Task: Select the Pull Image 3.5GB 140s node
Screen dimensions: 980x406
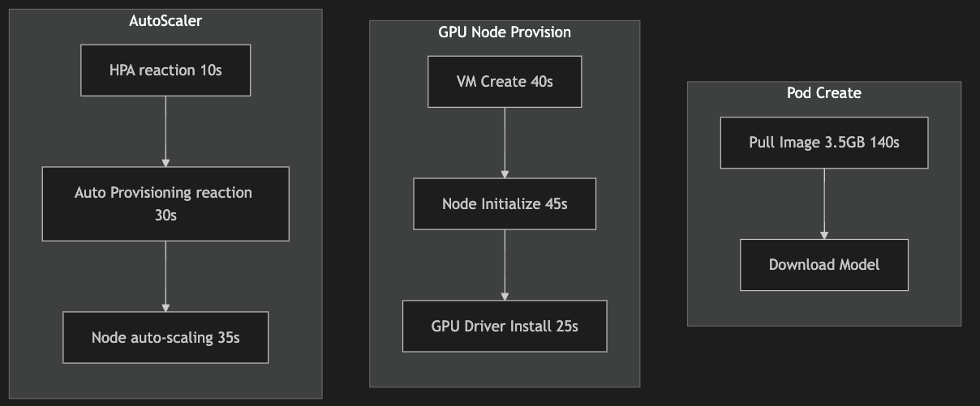Action: (x=824, y=143)
